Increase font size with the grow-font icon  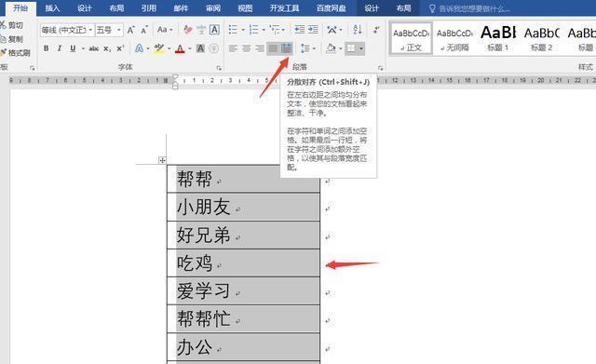point(130,30)
